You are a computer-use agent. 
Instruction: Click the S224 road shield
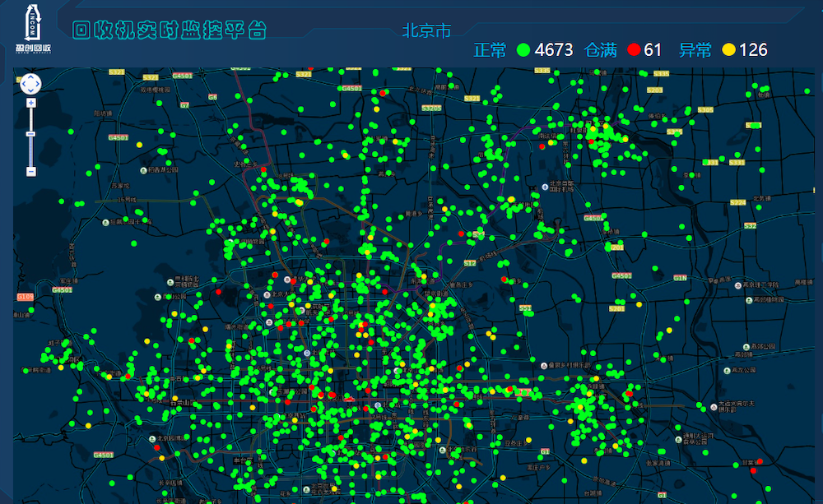737,202
